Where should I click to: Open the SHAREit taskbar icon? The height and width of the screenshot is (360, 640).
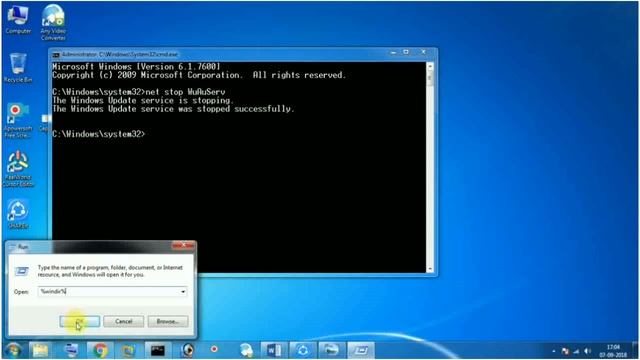[x=303, y=350]
